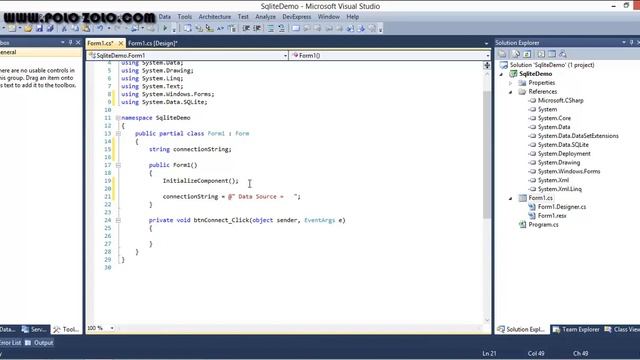Toggle auto-hide pin on Toolbox panel
The height and width of the screenshot is (360, 640).
pyautogui.click(x=70, y=42)
